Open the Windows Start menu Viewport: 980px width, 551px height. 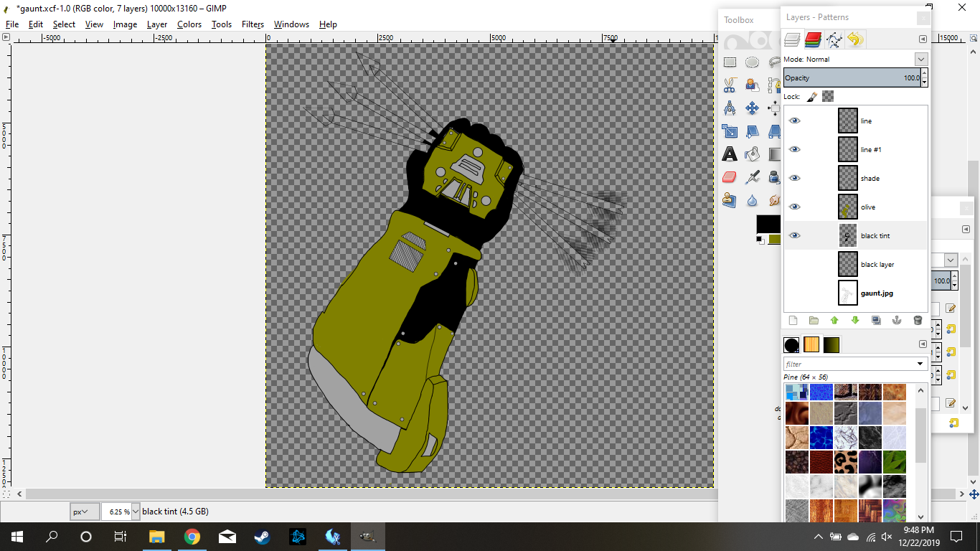coord(17,537)
